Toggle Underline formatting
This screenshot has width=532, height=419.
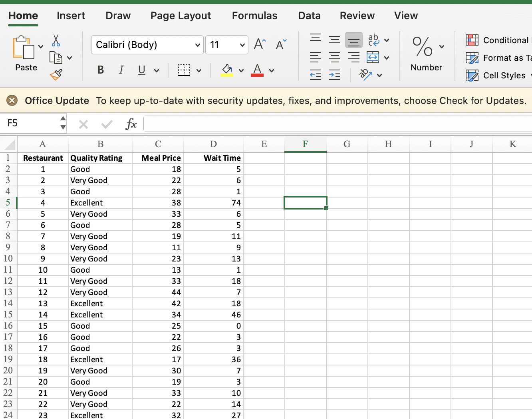[x=141, y=70]
